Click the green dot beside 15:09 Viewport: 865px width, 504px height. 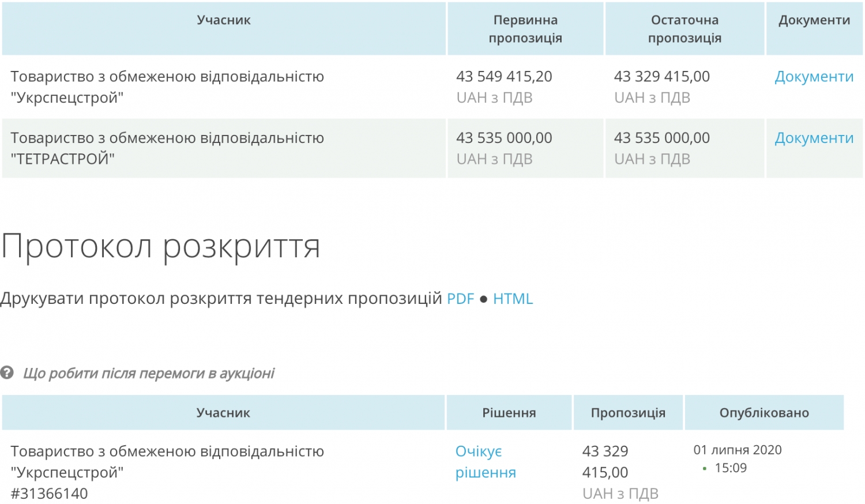tap(704, 468)
